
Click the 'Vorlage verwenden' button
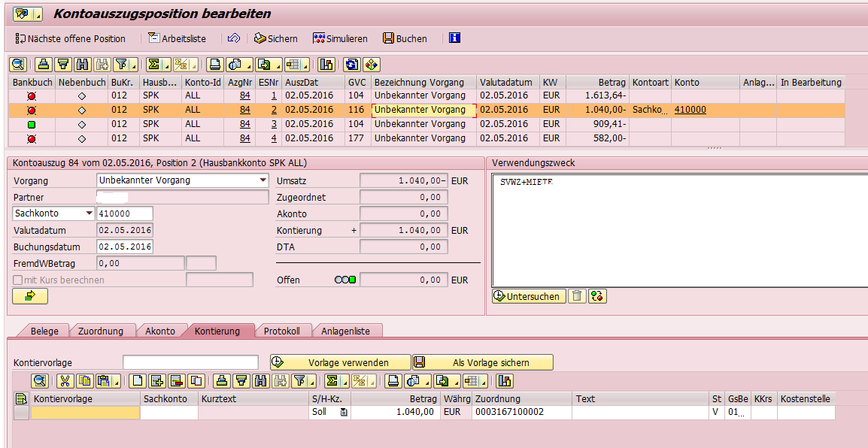tap(341, 362)
